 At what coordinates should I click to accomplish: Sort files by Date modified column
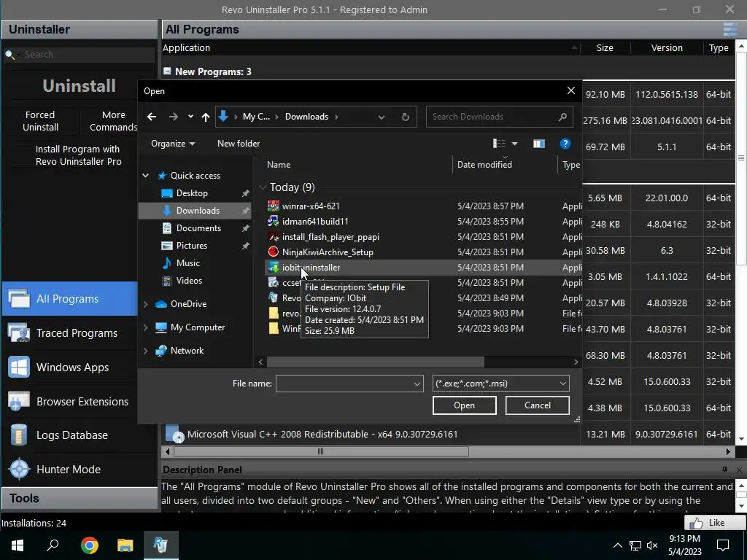(x=484, y=165)
